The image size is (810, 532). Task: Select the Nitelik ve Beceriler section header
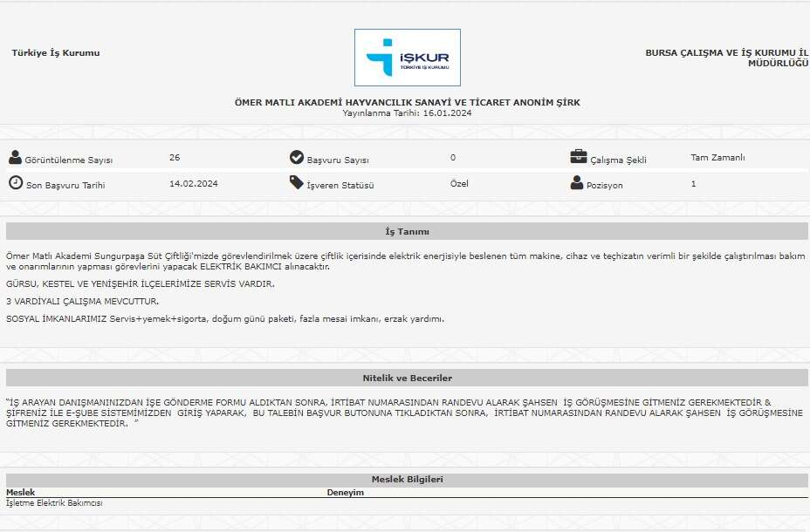[x=407, y=379]
